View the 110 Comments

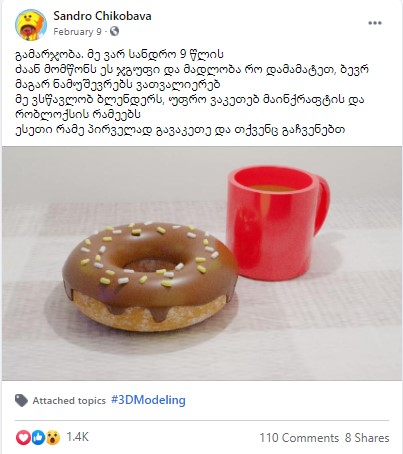299,438
